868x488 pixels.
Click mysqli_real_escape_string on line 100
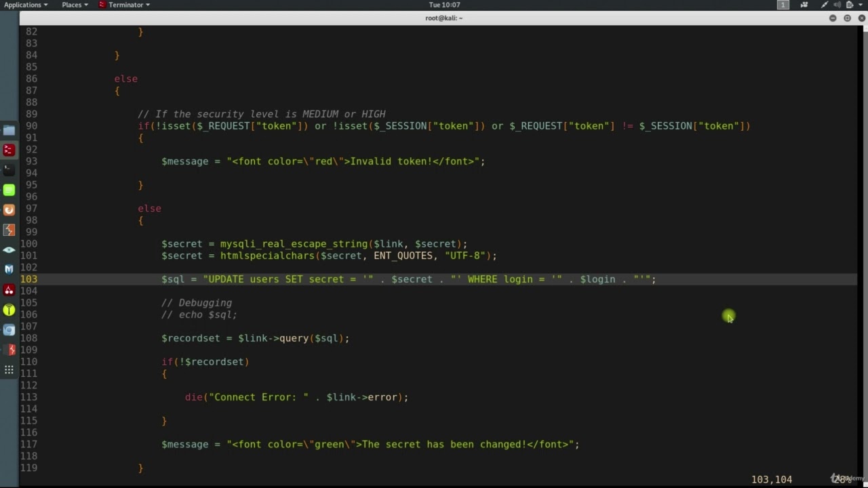[x=294, y=244]
